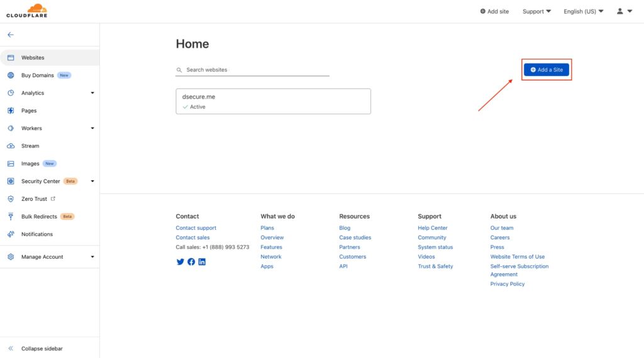Screen dimensions: 644x358
Task: Open the dsecure.me site card
Action: tap(273, 101)
